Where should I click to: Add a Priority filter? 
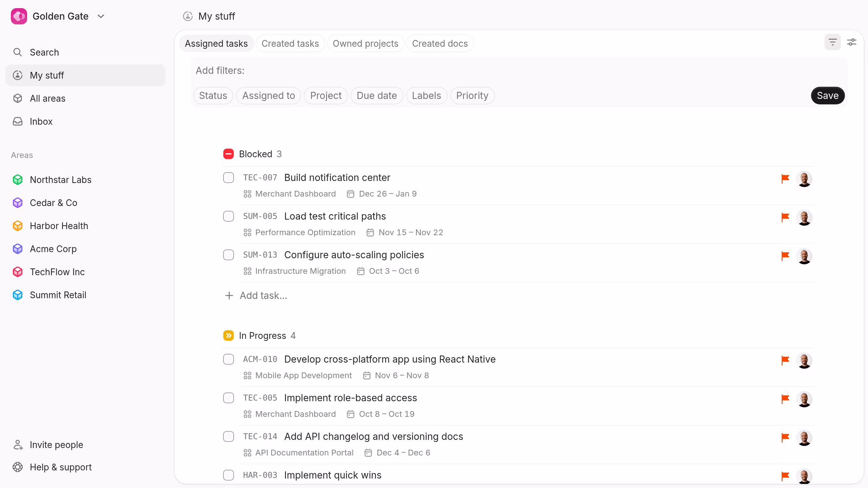(x=472, y=96)
